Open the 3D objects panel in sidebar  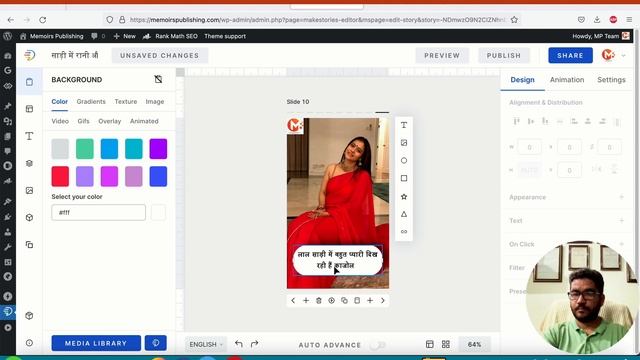pyautogui.click(x=29, y=218)
